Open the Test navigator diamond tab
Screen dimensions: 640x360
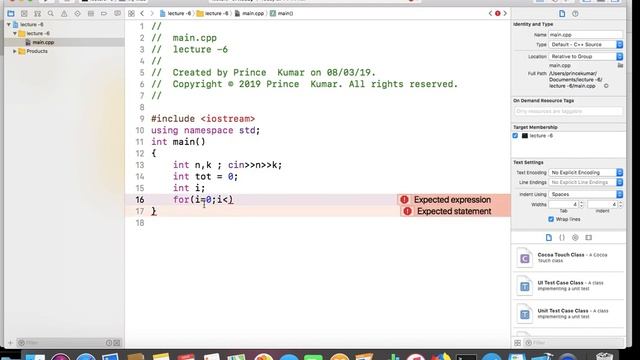click(x=78, y=13)
